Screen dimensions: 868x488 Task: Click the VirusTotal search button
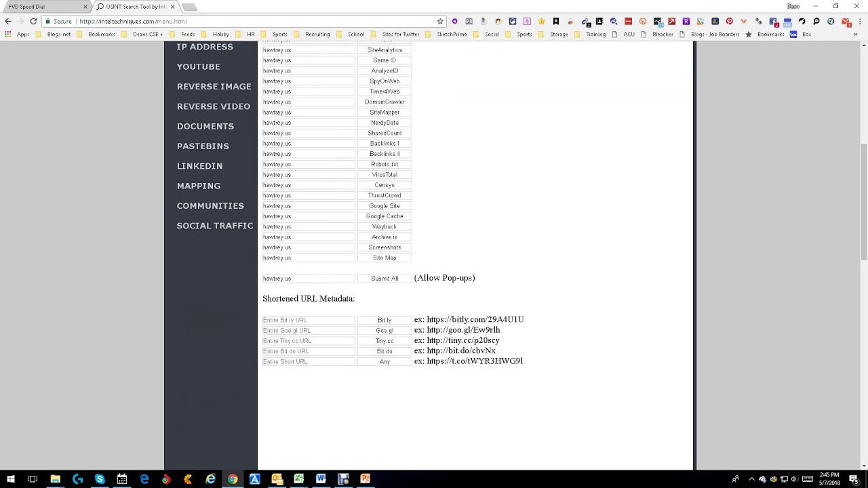[x=384, y=175]
